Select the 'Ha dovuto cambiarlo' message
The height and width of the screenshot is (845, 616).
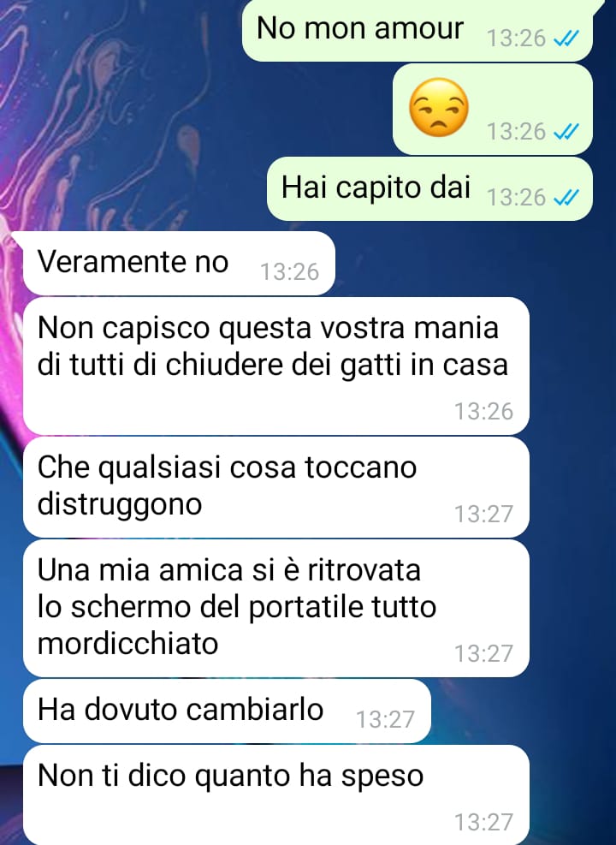[227, 711]
